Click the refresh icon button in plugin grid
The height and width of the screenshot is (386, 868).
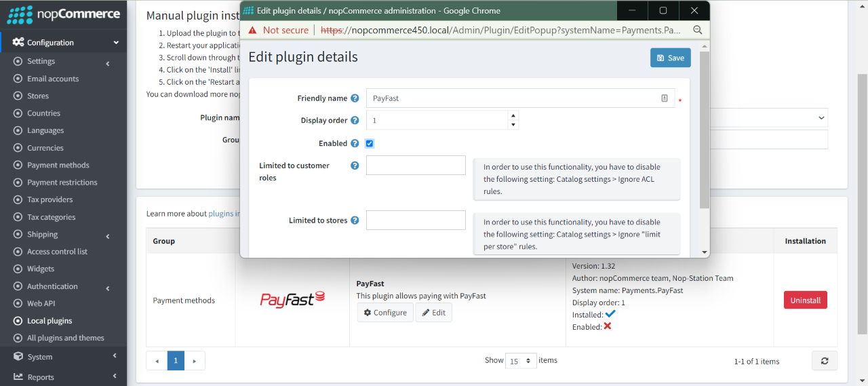[825, 361]
